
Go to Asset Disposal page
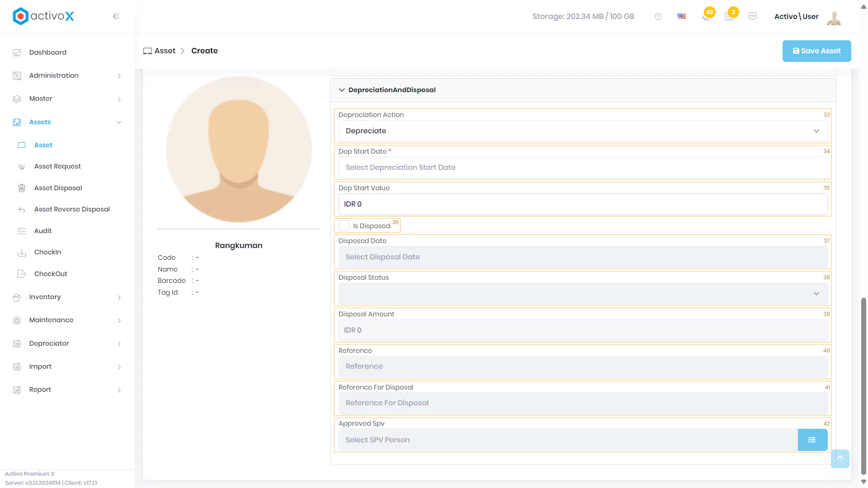pyautogui.click(x=58, y=188)
